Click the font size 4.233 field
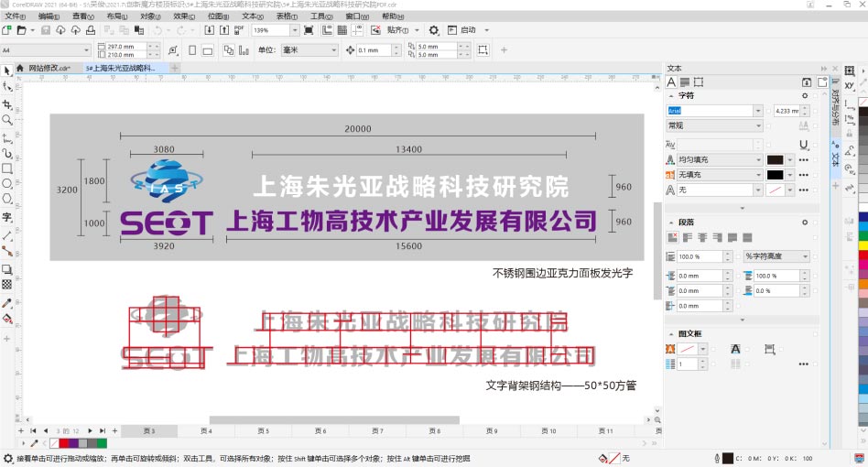Image resolution: width=868 pixels, height=467 pixels. 787,111
